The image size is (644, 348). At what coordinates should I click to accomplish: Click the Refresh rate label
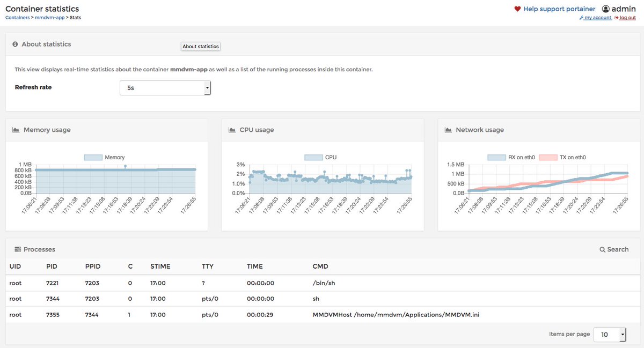coord(33,87)
